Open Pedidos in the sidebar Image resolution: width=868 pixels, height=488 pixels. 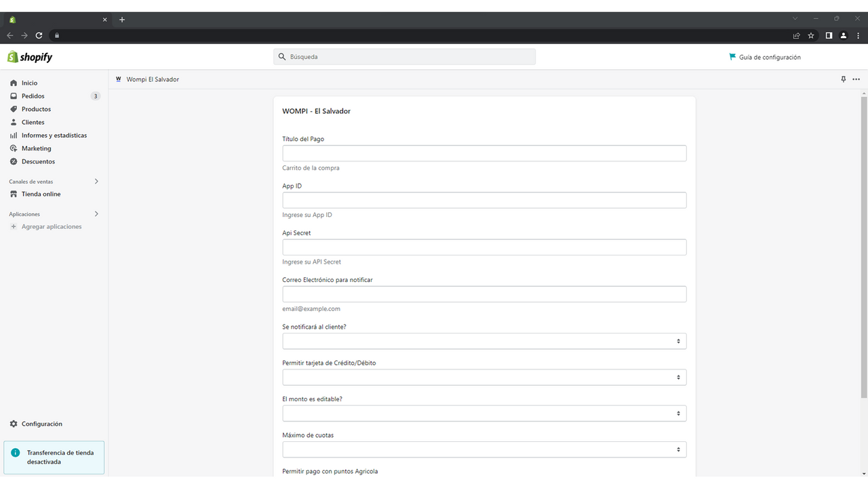(x=33, y=96)
